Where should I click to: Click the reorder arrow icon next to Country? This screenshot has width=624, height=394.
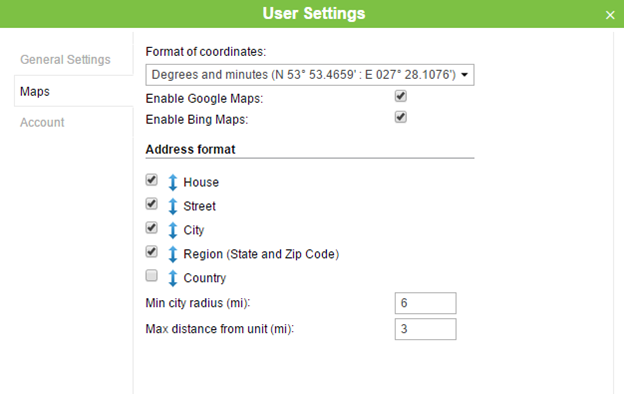coord(173,278)
